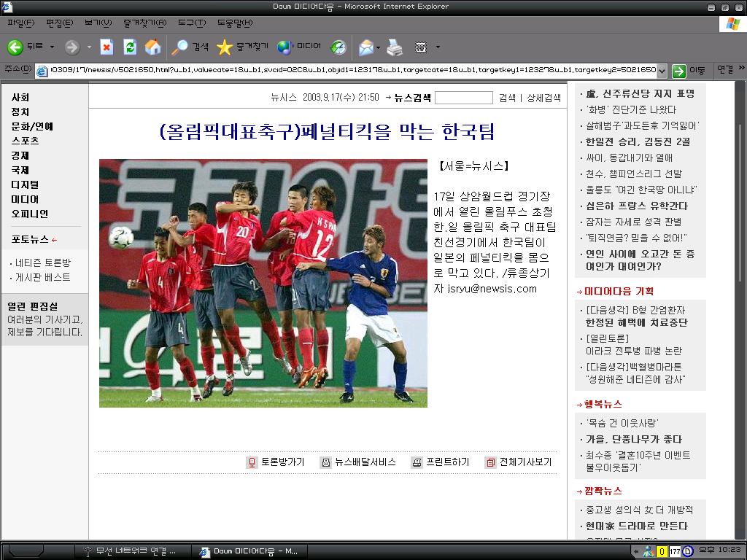Viewport: 747px width, 560px height.
Task: Click the soccer match photo
Action: point(263,283)
